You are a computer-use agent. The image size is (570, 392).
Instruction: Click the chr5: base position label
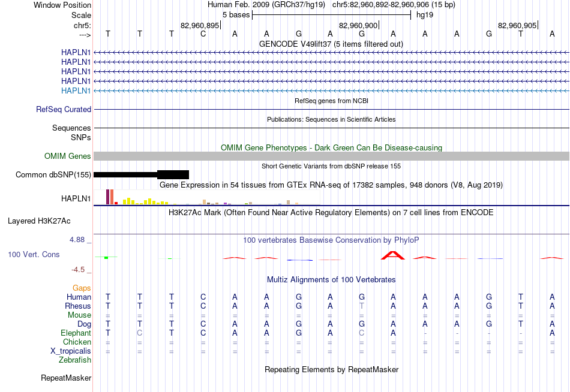click(x=82, y=25)
